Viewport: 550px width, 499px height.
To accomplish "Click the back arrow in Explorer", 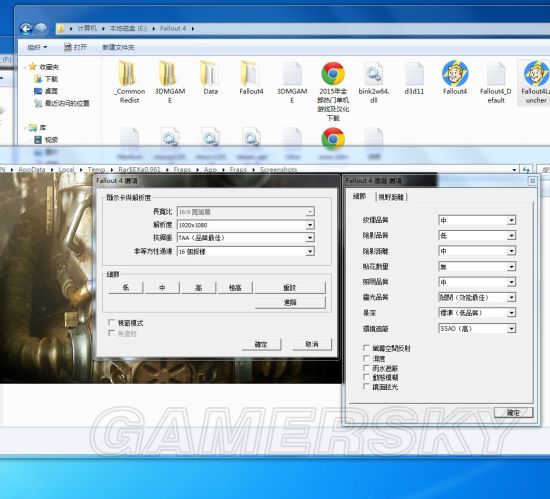I will (x=26, y=29).
